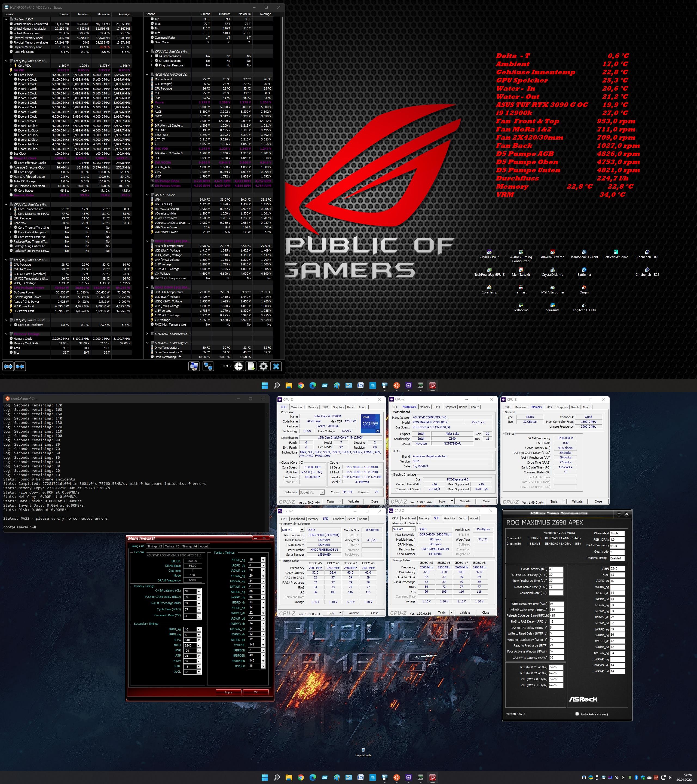
Task: Open Battlefield 2042 desktop icon
Action: click(x=616, y=254)
